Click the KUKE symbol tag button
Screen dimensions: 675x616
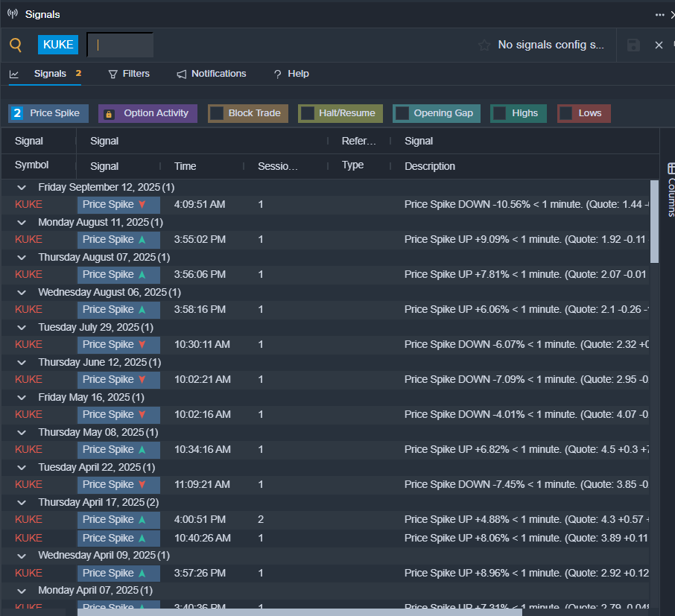[58, 45]
